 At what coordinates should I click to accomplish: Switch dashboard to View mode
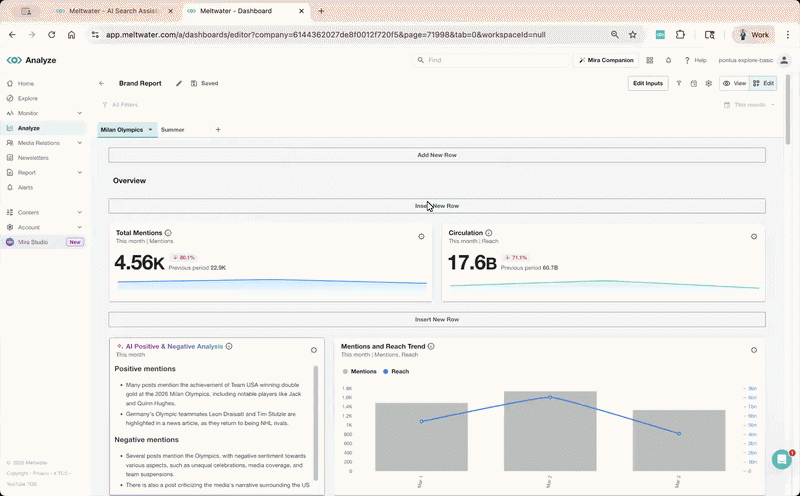(x=734, y=83)
